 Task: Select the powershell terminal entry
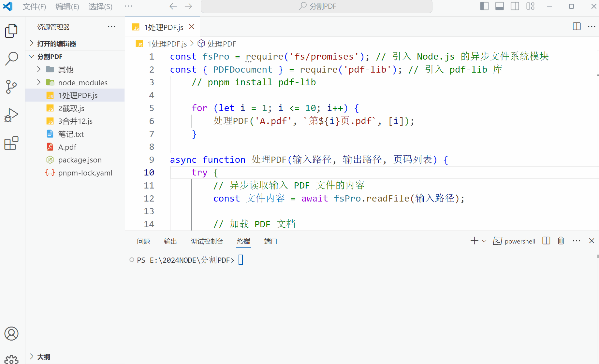[514, 241]
